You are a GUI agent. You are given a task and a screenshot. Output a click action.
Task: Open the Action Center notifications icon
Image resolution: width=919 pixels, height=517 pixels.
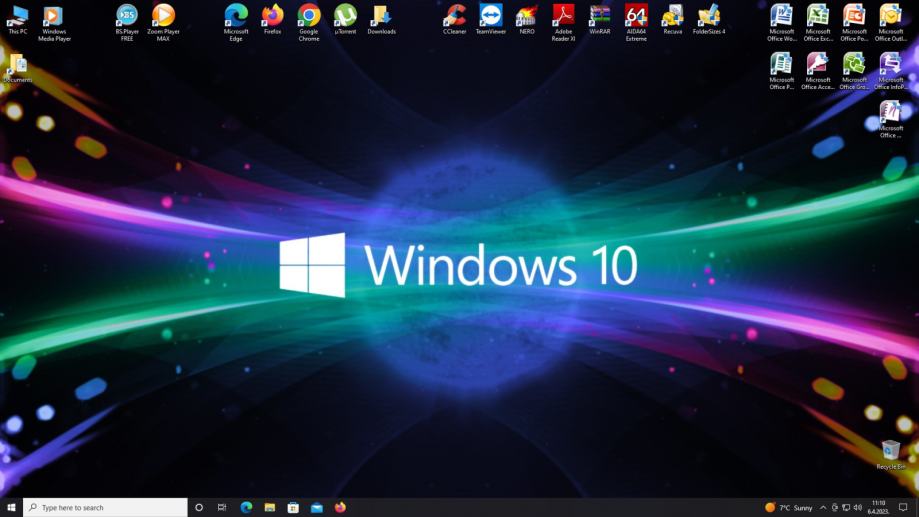pos(903,508)
